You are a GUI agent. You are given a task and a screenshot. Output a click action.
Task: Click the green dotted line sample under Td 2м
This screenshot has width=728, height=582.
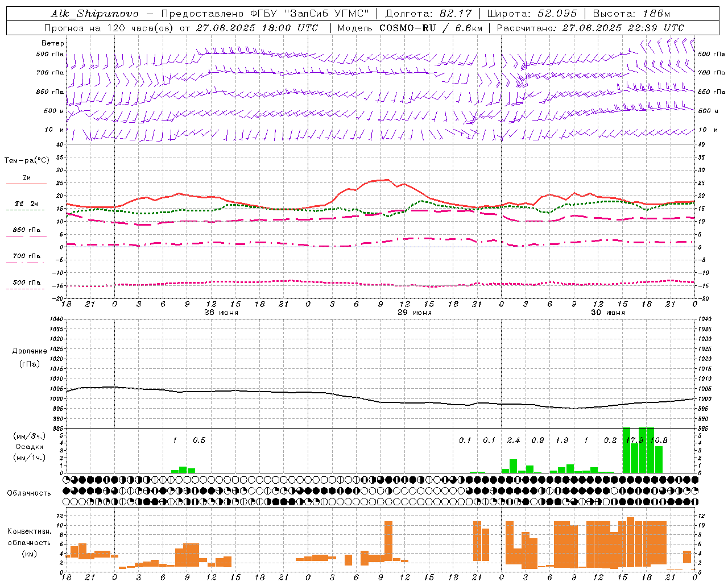[26, 210]
